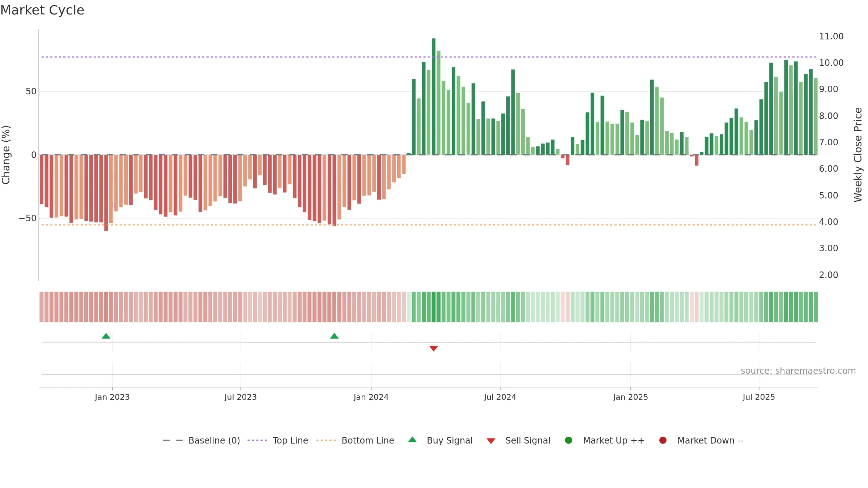Click the tallest green bar above the Top Line
Image resolution: width=868 pixels, height=488 pixels.
pos(434,97)
